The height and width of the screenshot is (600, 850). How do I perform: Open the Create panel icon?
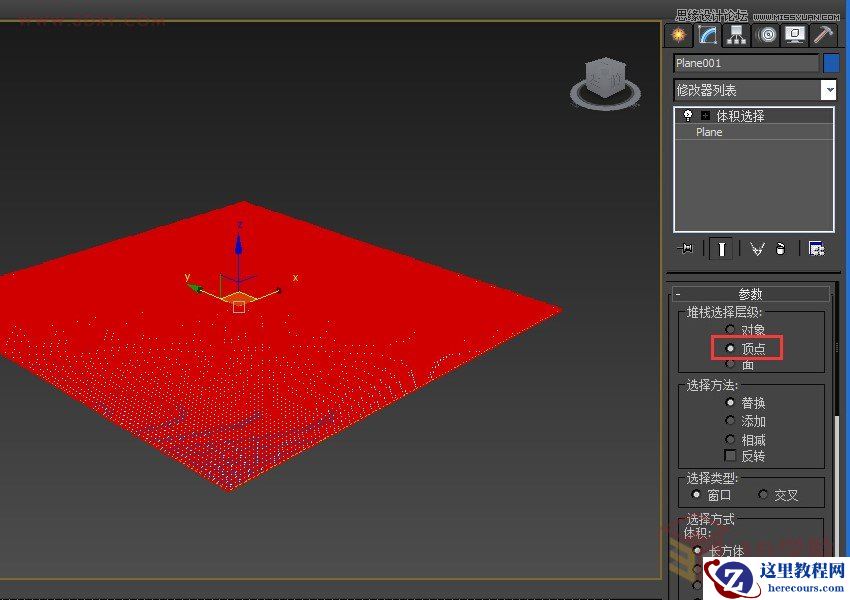(x=678, y=36)
